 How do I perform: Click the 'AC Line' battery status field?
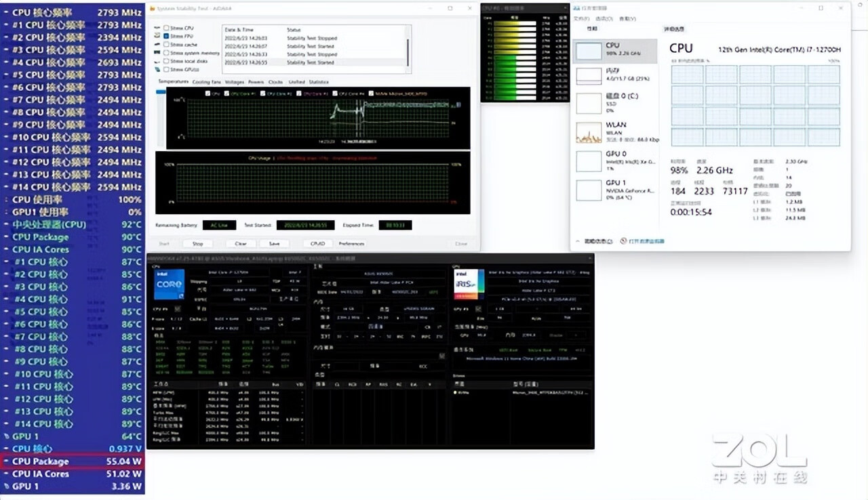(x=220, y=225)
